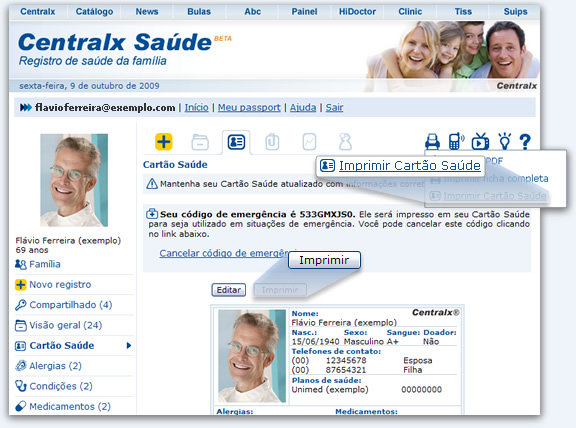Click the Sair logout link

[x=334, y=108]
